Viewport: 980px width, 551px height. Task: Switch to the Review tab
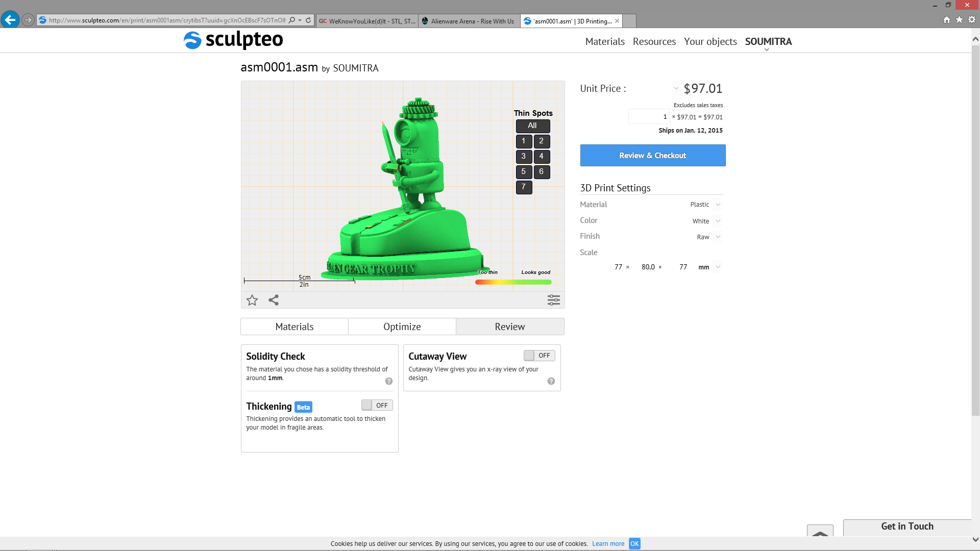coord(510,327)
